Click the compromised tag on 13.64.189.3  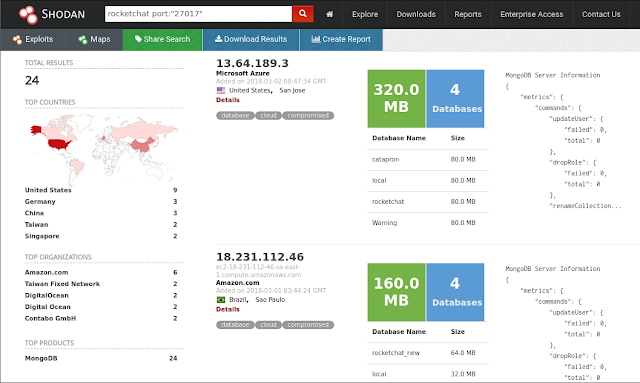[308, 116]
